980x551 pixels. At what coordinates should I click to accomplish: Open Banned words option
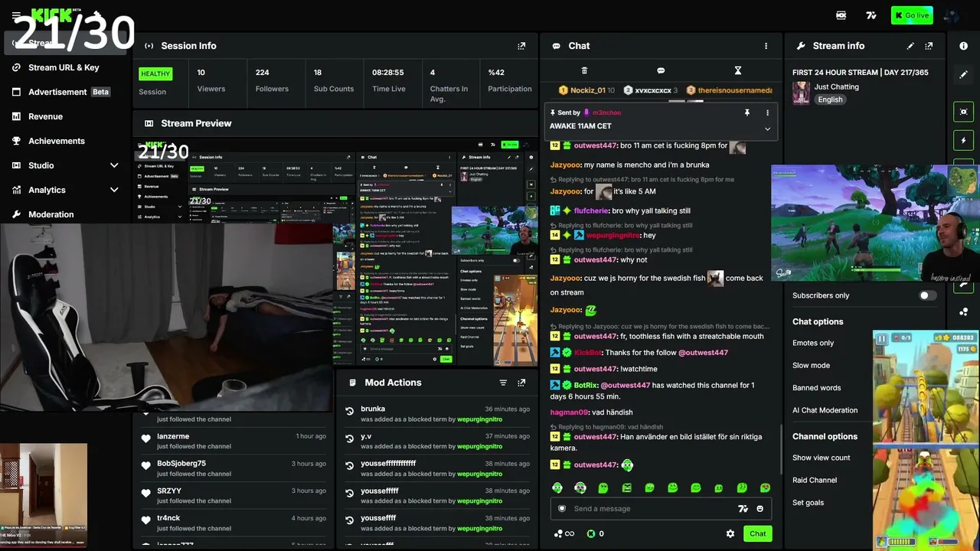pos(816,388)
